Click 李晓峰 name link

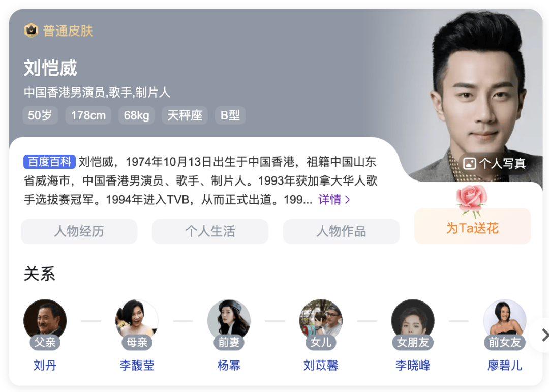click(x=413, y=366)
